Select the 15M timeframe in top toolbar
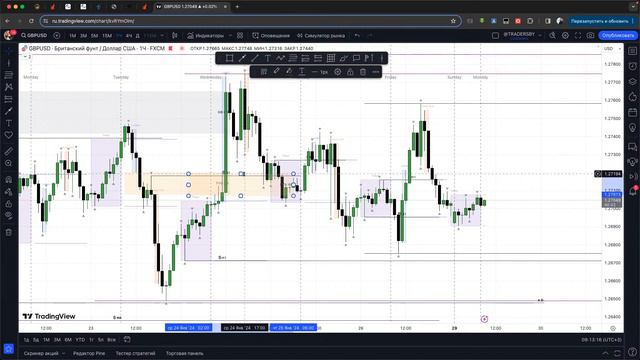The width and height of the screenshot is (640, 360). click(107, 36)
